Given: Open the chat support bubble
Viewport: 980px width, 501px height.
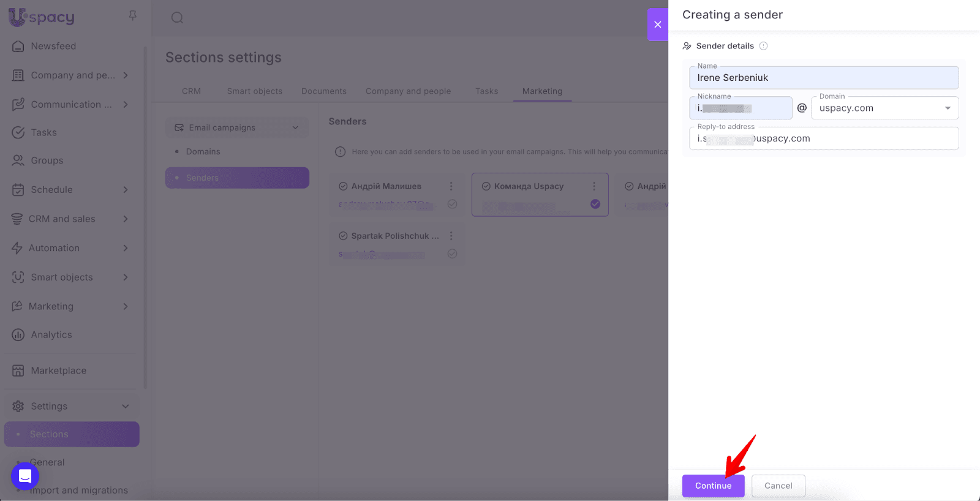Looking at the screenshot, I should pos(25,476).
